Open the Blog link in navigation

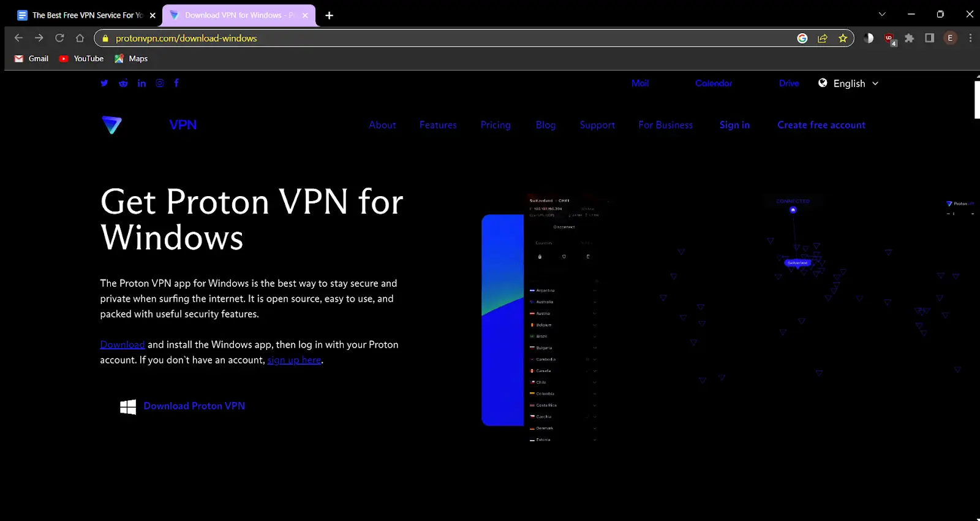pyautogui.click(x=546, y=125)
